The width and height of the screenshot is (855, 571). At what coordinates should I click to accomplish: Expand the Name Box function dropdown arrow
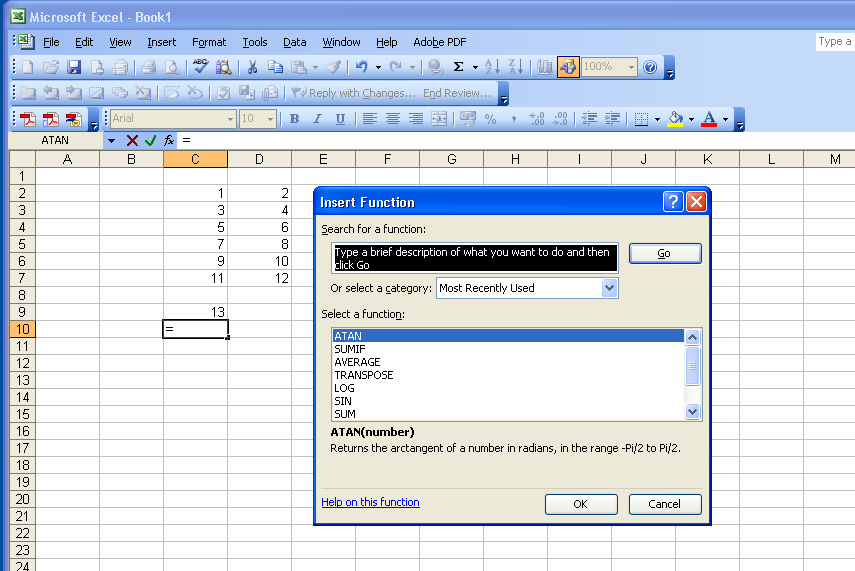pyautogui.click(x=111, y=140)
